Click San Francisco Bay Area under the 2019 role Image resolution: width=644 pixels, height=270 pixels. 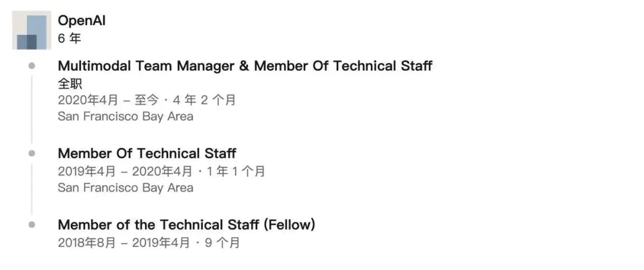125,188
